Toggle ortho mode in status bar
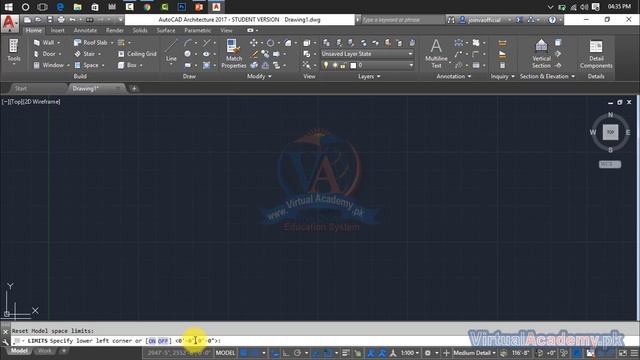The height and width of the screenshot is (360, 640). (x=286, y=353)
